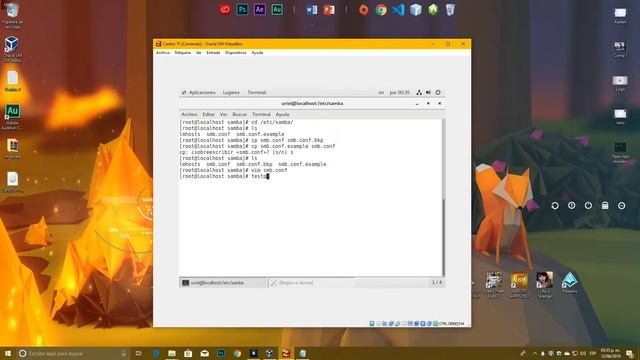Open the recycle bin icon in the top dock

[450, 9]
